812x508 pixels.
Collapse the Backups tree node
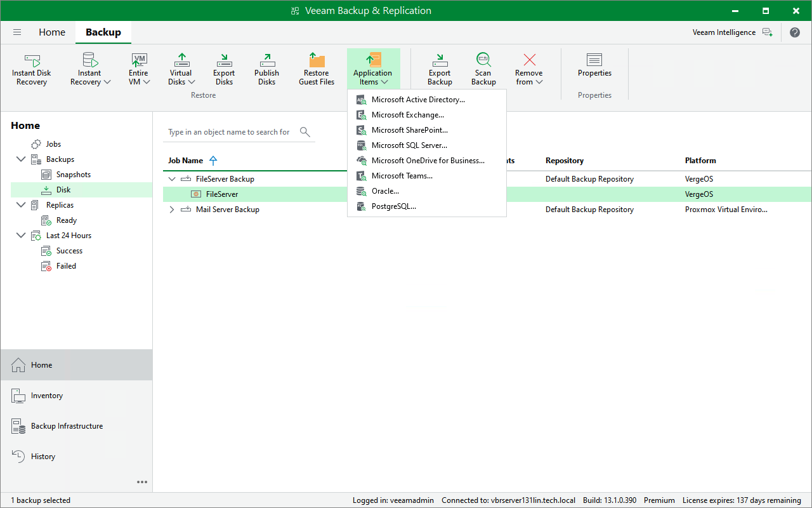(x=21, y=159)
